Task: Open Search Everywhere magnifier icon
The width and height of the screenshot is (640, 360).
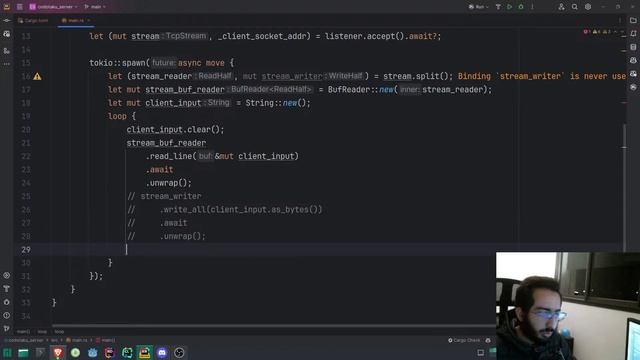Action: pos(575,7)
